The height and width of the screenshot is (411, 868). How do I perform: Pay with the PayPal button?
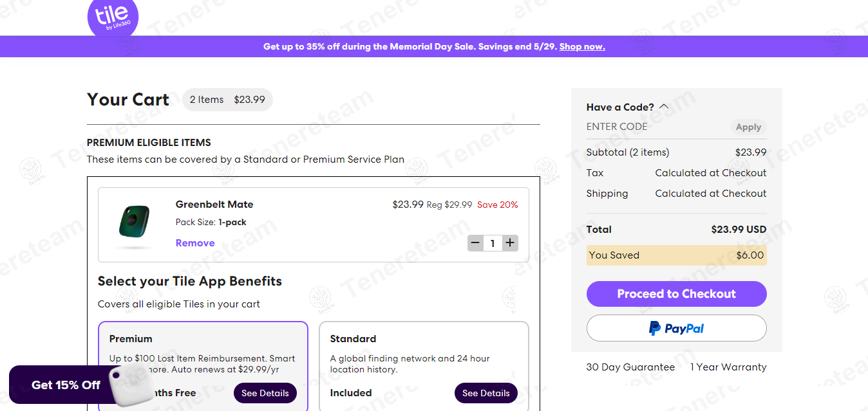(676, 328)
